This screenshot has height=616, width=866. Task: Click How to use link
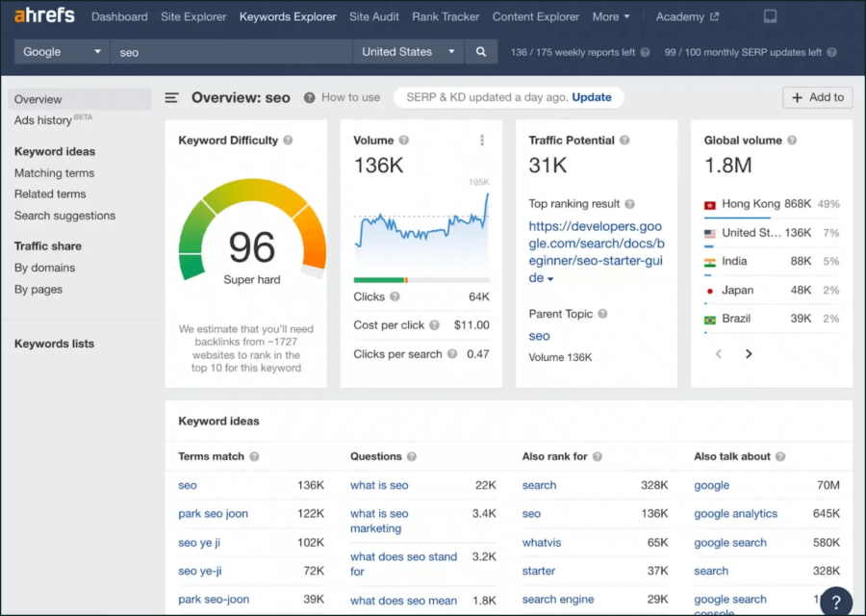coord(350,97)
